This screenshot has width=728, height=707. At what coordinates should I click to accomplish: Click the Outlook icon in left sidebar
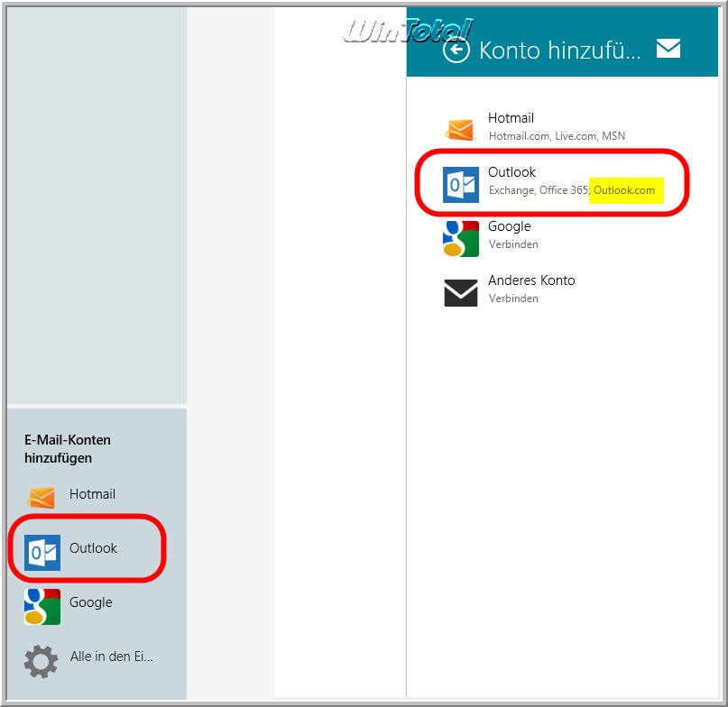tap(42, 553)
